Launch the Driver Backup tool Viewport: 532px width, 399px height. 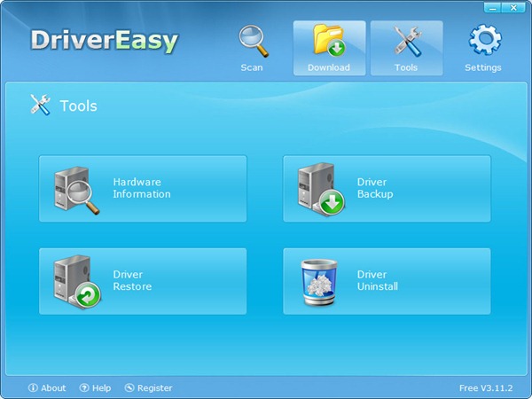tap(387, 189)
